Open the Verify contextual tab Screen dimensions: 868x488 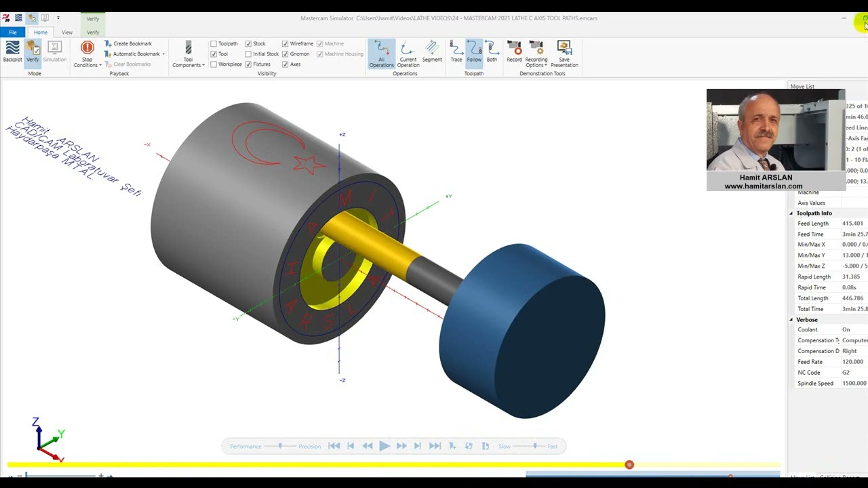pyautogui.click(x=93, y=32)
